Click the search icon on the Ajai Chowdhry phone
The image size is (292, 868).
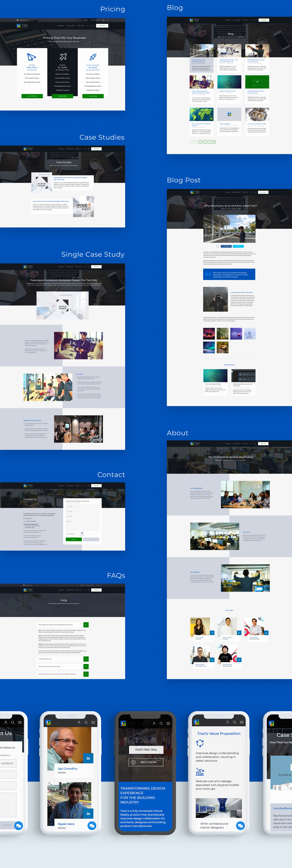(86, 722)
